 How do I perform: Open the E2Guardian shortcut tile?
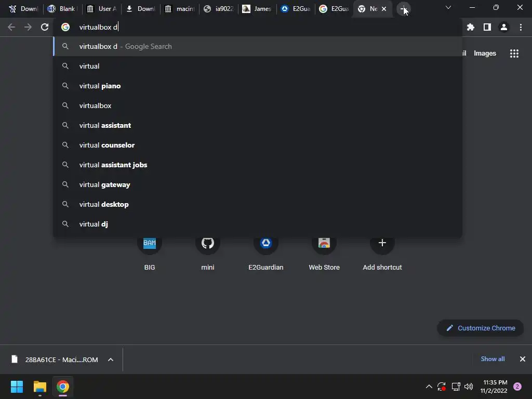tap(265, 252)
